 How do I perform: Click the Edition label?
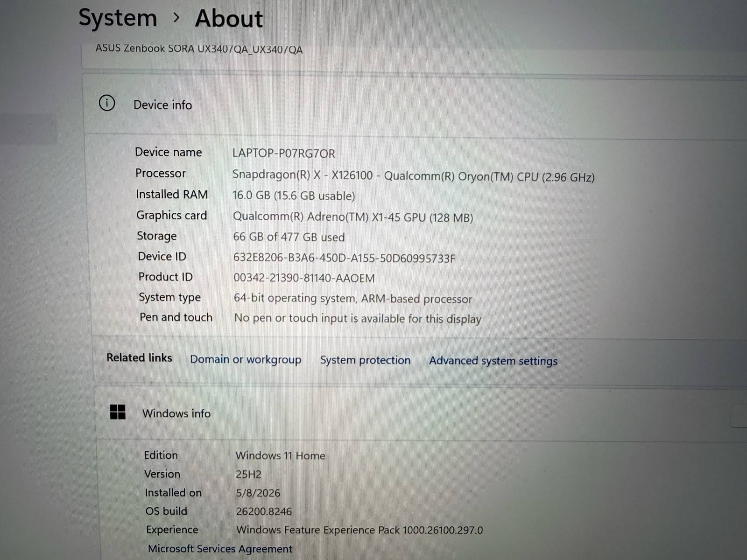tap(161, 455)
